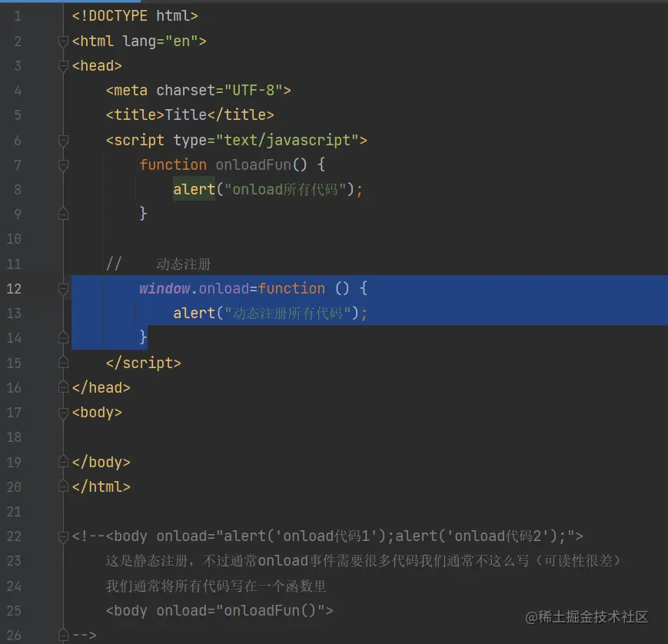The image size is (668, 644).
Task: Click the meta charset="UTF-8" line
Action: tap(198, 90)
